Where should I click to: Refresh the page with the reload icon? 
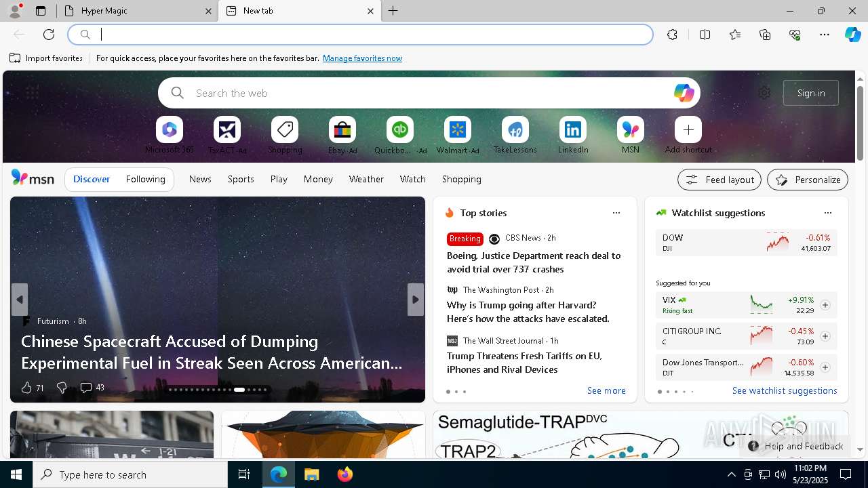point(49,35)
